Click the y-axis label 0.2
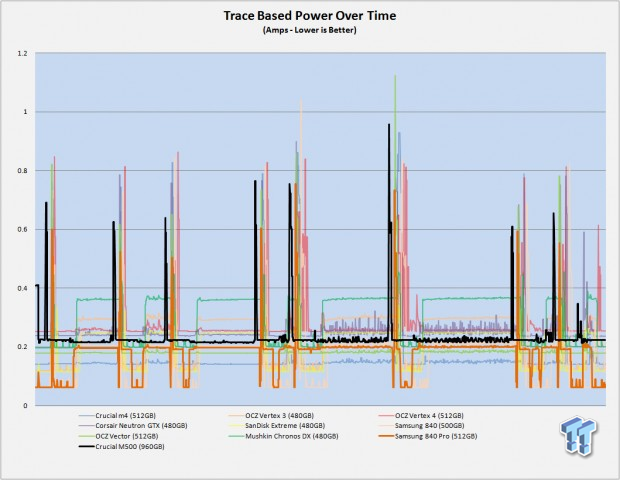This screenshot has height=480, width=620. [x=23, y=347]
